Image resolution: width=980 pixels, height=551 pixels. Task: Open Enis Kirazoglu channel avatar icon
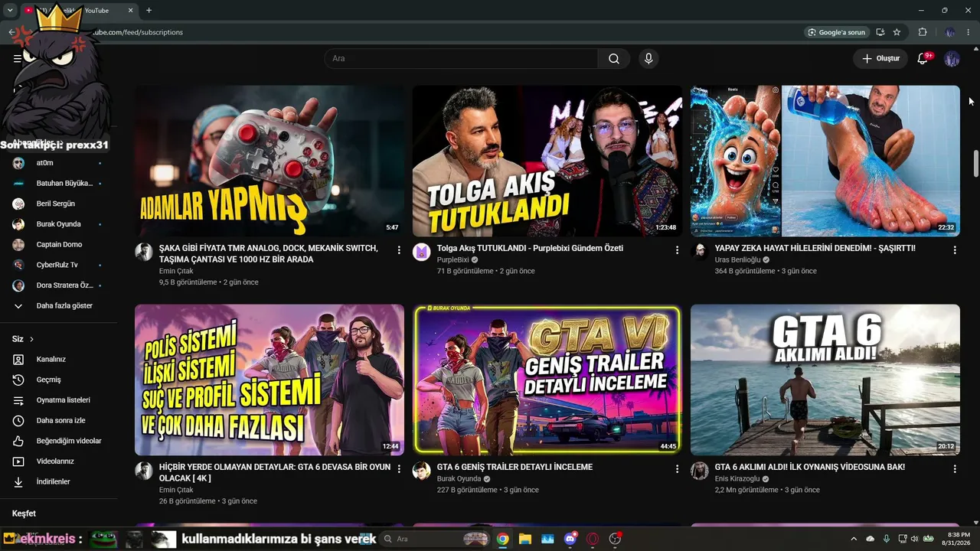[x=700, y=471]
